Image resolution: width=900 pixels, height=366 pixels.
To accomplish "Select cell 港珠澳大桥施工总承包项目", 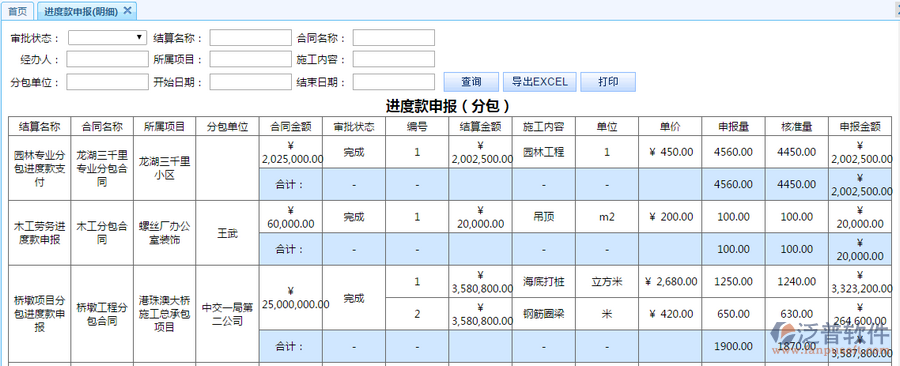I will [165, 314].
